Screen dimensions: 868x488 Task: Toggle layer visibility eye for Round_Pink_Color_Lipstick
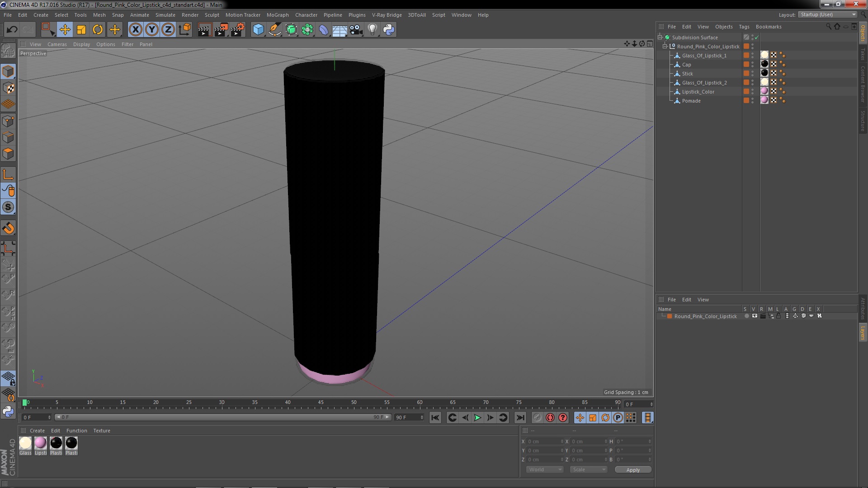(x=755, y=316)
